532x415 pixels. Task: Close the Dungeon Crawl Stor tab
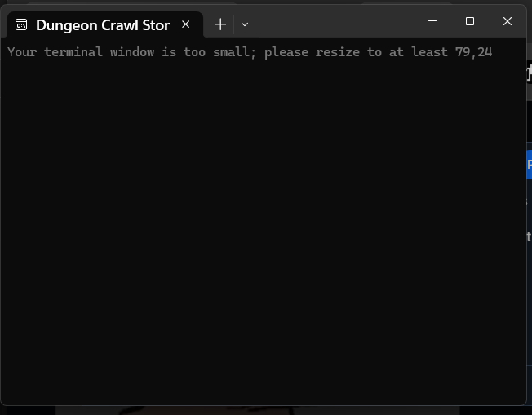(x=185, y=24)
